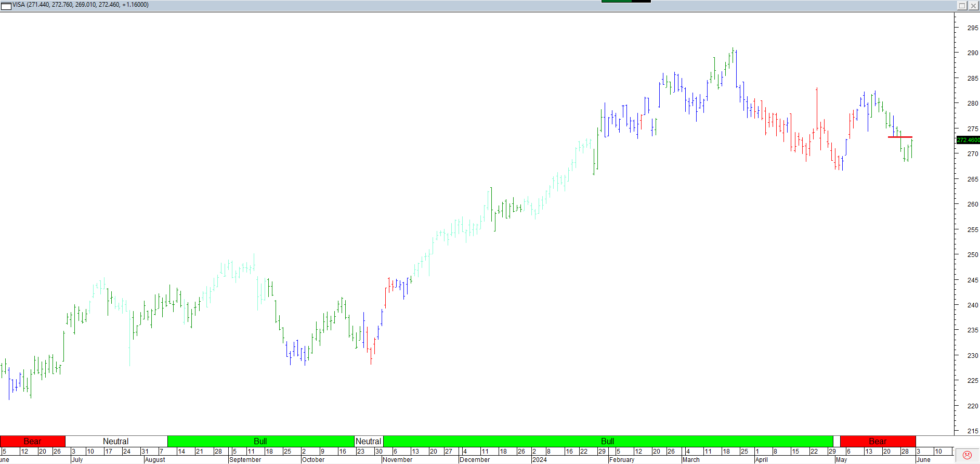Select the VISA price data title text
Viewport: 980px width, 464px height.
coord(81,5)
